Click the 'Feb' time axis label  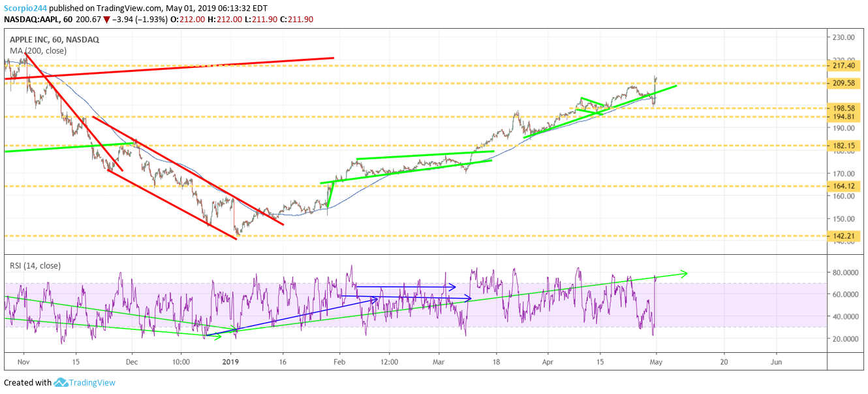pos(339,361)
